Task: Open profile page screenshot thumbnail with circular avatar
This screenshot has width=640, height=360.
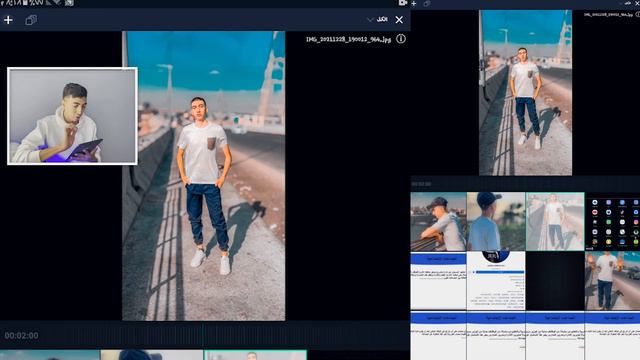Action: coord(496,281)
